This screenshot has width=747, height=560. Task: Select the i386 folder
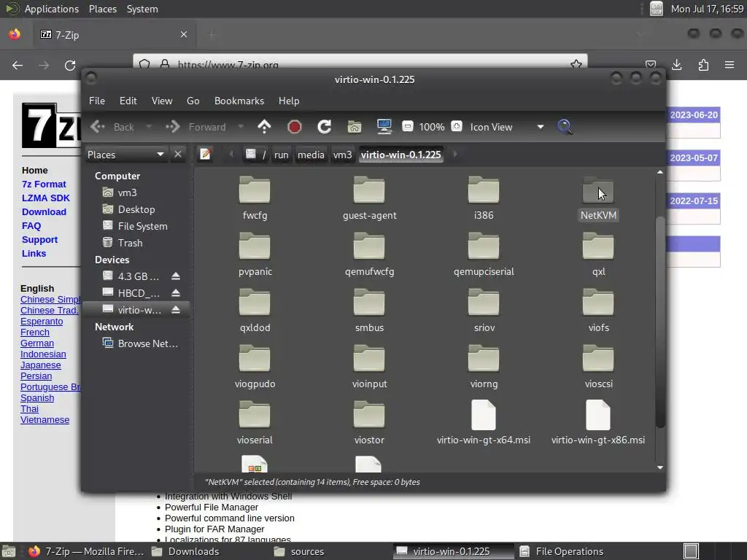(484, 198)
